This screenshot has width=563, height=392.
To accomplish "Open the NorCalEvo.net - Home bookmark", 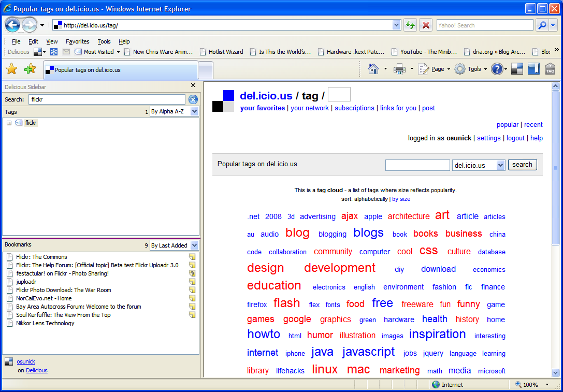I will [x=44, y=298].
